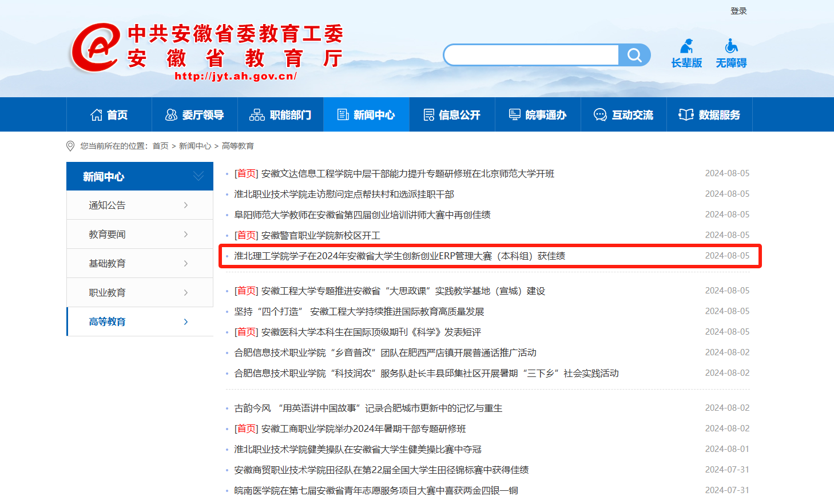
Task: Collapse the 新闻中心 sidebar header chevron
Action: (x=198, y=176)
